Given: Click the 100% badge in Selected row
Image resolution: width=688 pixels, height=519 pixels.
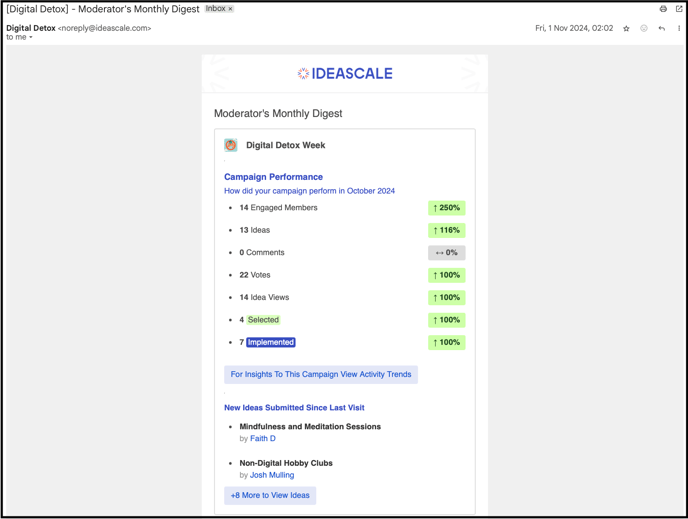Looking at the screenshot, I should click(447, 320).
